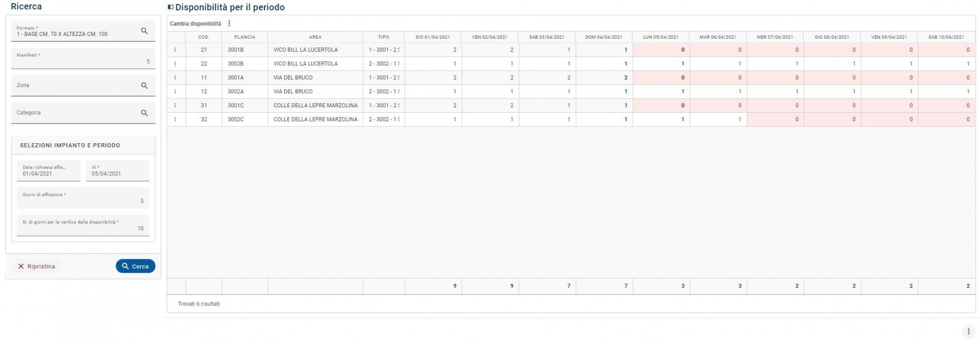980x343 pixels.
Task: Open row menu for plancia 3001C
Action: [175, 105]
